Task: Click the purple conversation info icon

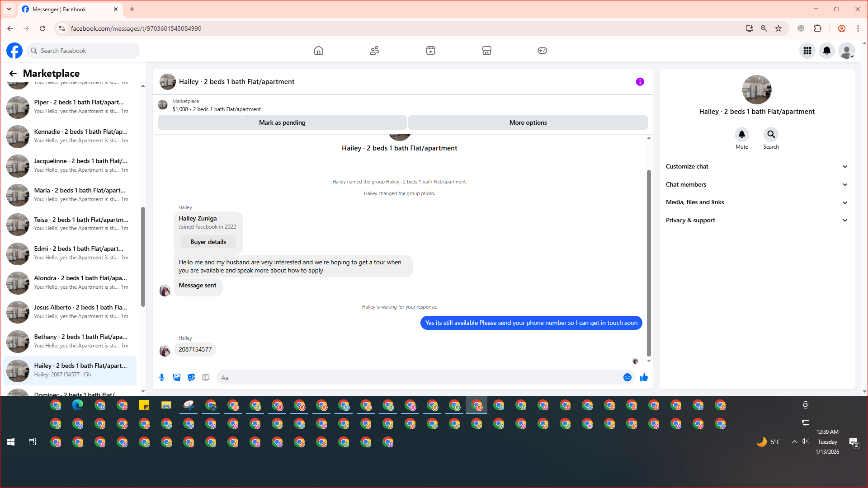Action: point(640,82)
